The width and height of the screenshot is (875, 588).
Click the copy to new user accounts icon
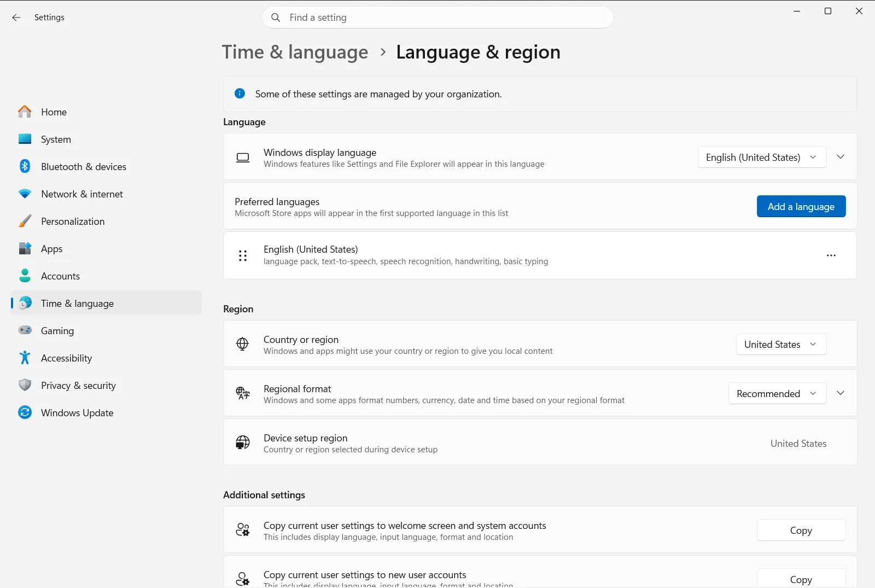[x=243, y=579]
